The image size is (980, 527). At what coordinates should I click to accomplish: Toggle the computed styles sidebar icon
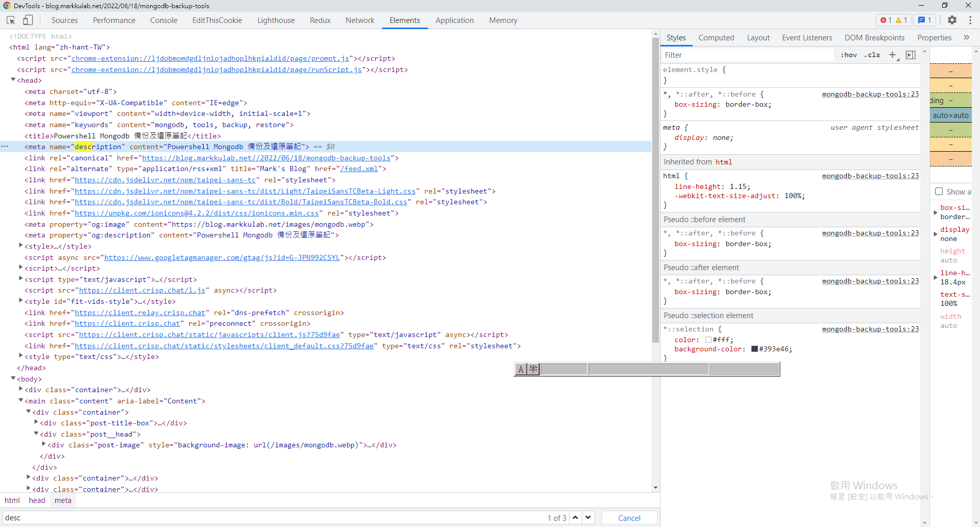pyautogui.click(x=911, y=55)
